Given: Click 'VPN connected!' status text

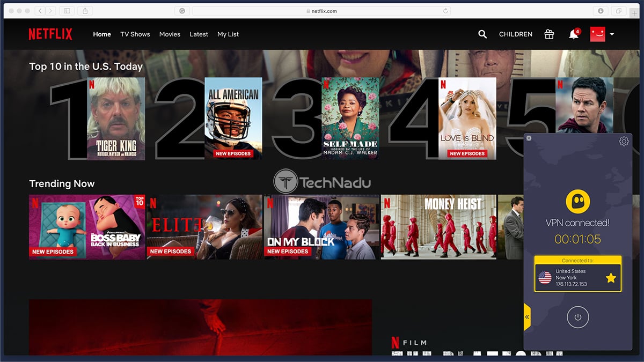Looking at the screenshot, I should (x=577, y=223).
